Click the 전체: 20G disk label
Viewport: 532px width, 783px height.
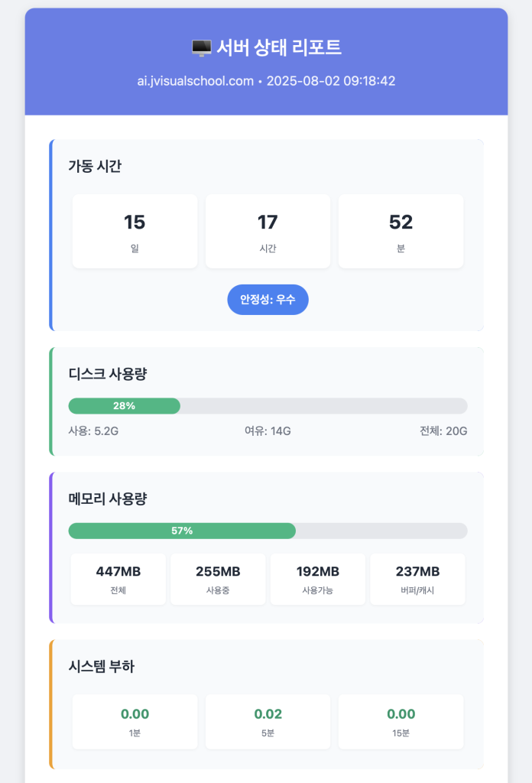click(x=443, y=431)
